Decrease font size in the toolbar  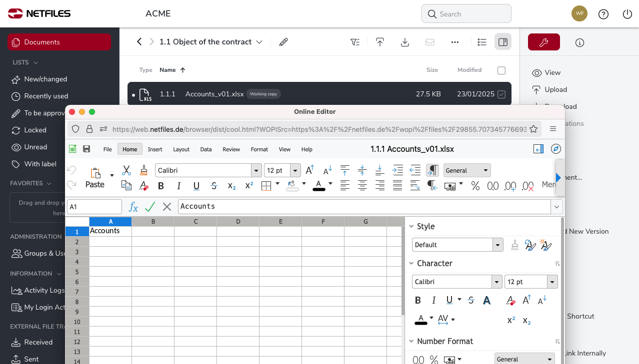327,171
